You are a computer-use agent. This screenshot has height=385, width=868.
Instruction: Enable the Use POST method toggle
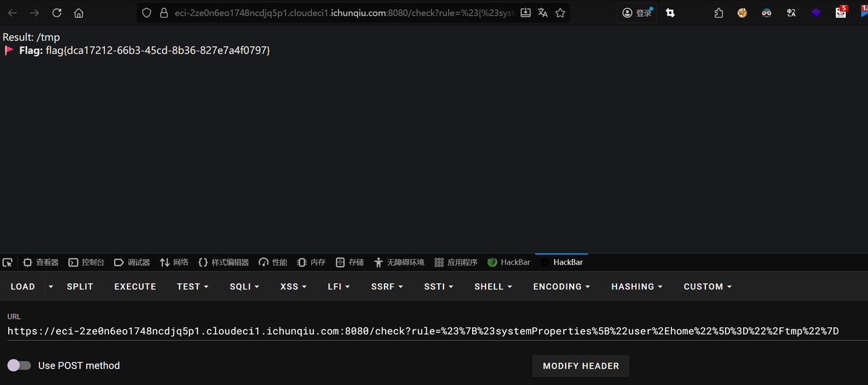tap(19, 365)
